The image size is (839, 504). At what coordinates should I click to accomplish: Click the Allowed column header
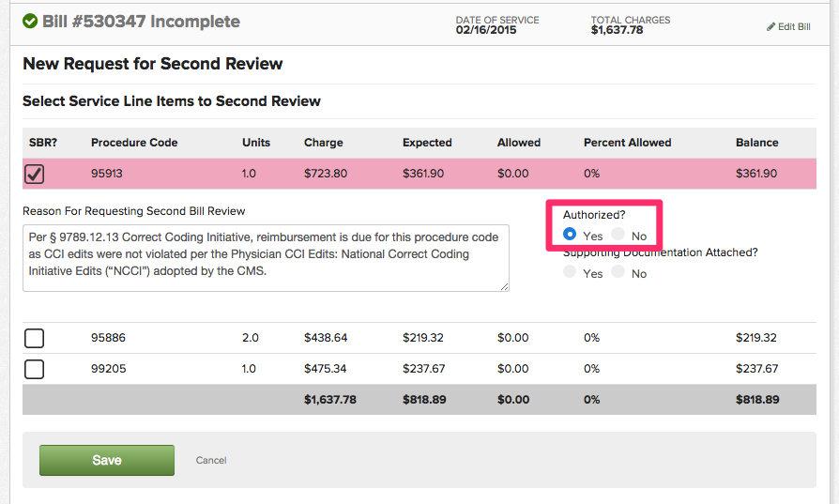(519, 143)
